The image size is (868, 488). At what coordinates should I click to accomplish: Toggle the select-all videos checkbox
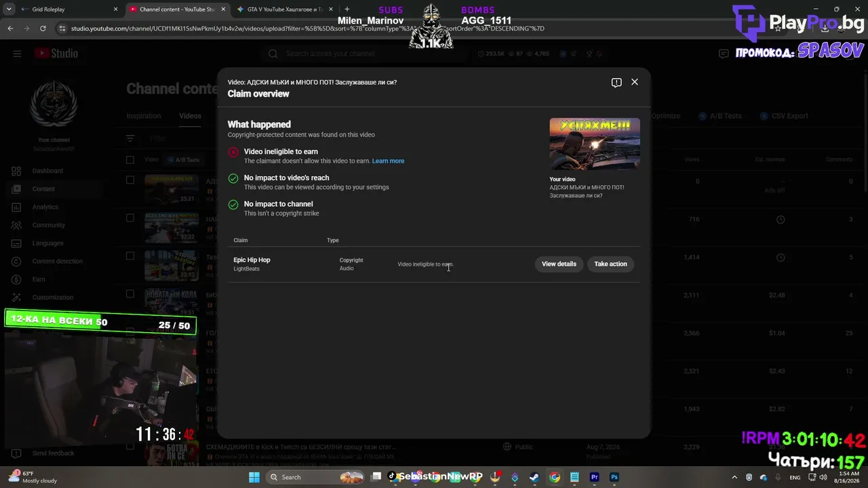pos(130,160)
